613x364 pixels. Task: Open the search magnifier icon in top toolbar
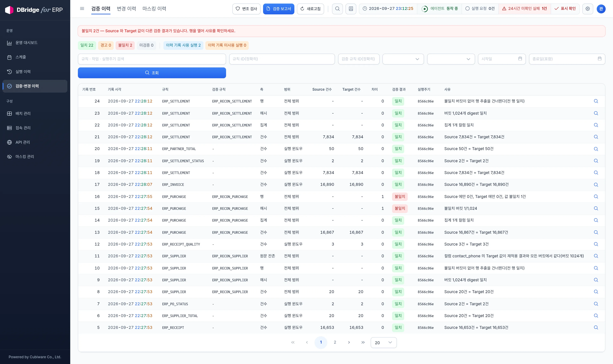click(337, 9)
